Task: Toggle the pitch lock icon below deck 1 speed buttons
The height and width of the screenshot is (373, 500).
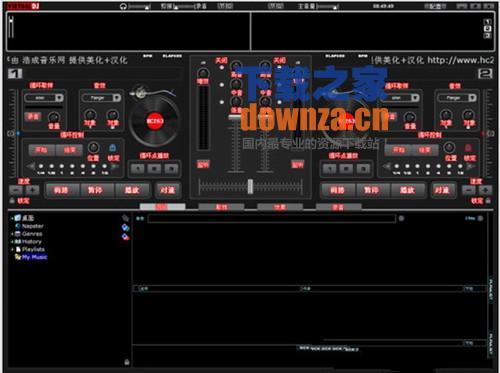Action: tap(12, 200)
